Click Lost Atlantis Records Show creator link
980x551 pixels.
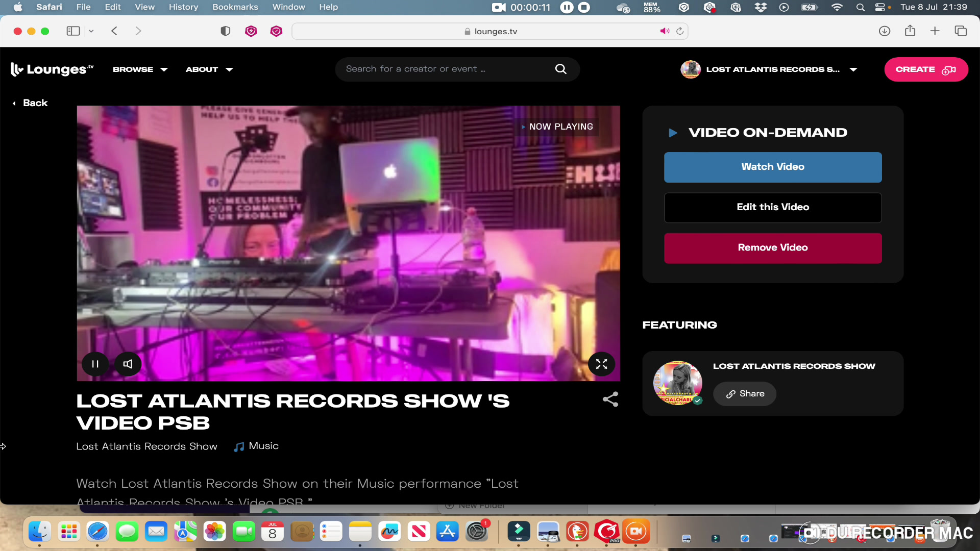(x=146, y=446)
